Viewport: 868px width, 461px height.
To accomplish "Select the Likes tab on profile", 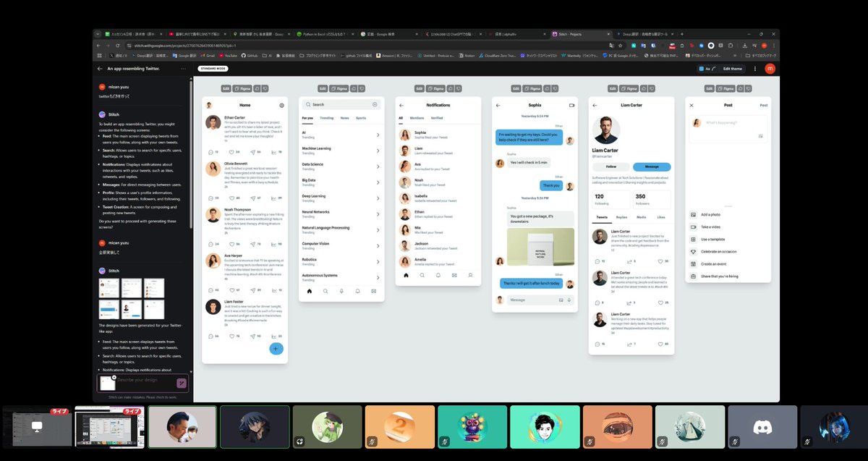I will pos(661,217).
